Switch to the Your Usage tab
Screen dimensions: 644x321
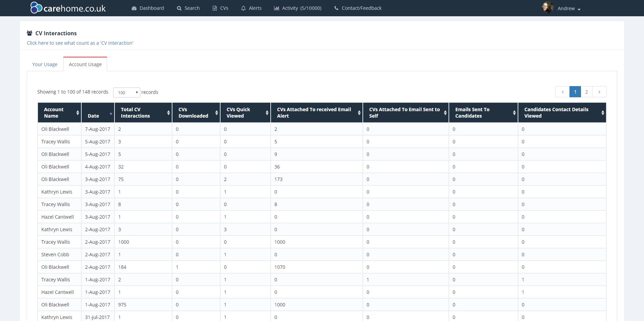click(x=45, y=64)
